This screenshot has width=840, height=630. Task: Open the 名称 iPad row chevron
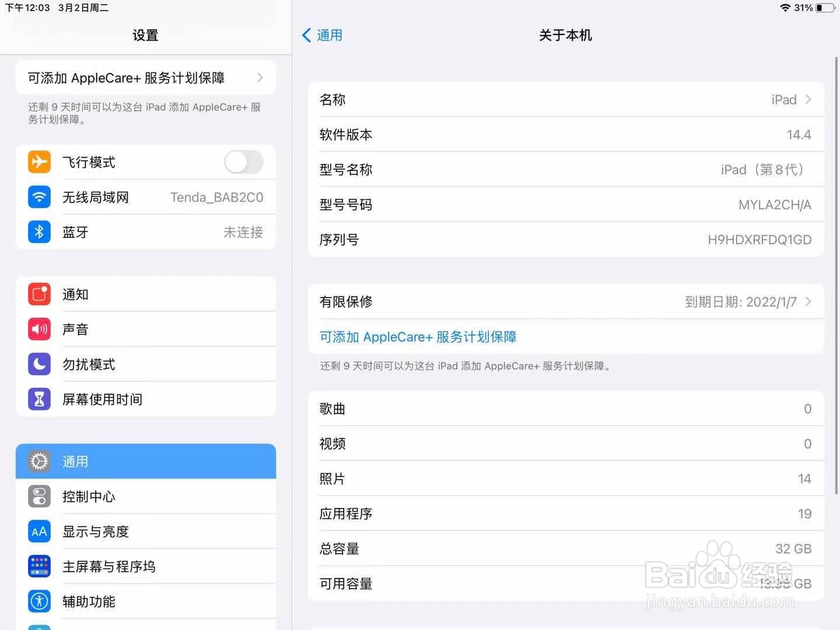tap(808, 99)
